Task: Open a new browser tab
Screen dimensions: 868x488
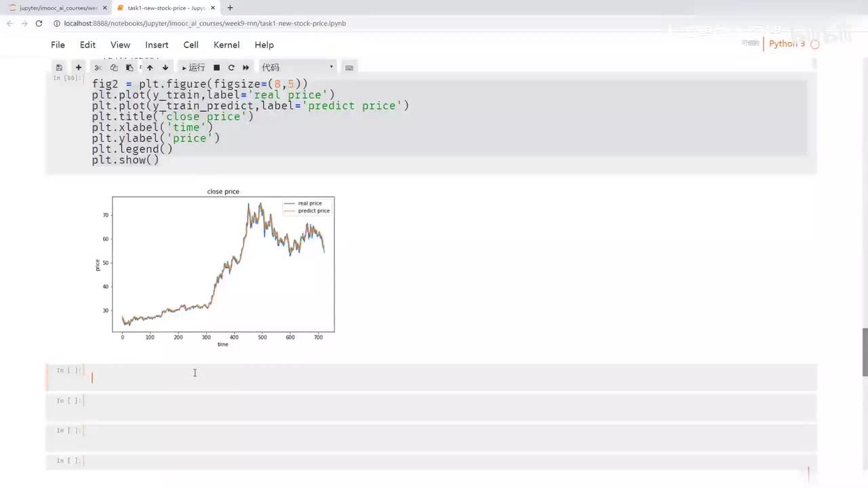Action: [x=230, y=8]
